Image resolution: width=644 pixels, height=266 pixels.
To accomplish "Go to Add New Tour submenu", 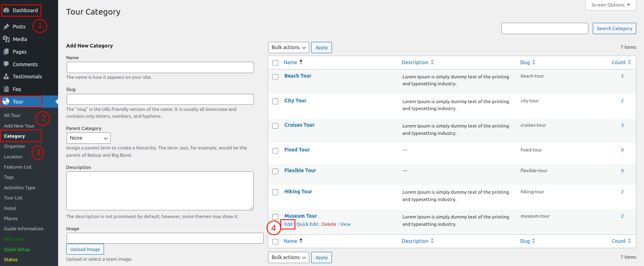I will click(x=19, y=126).
